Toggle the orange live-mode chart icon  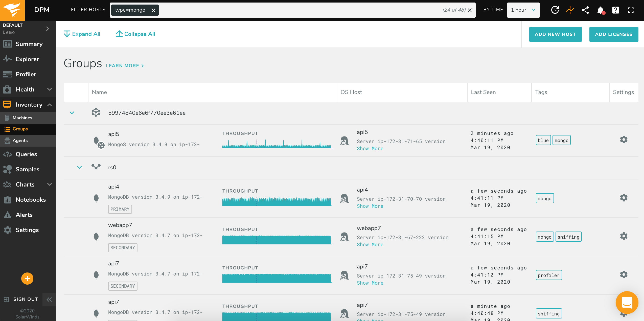pos(570,10)
